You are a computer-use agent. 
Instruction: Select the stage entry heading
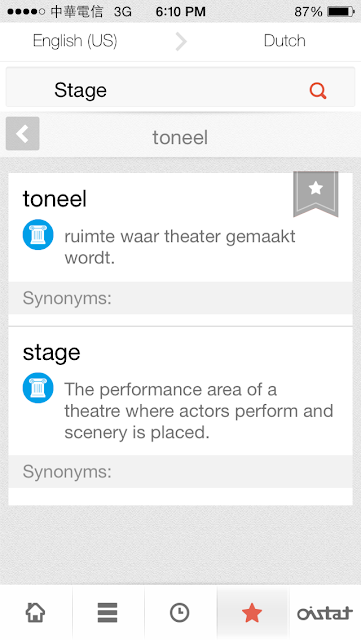pos(51,353)
